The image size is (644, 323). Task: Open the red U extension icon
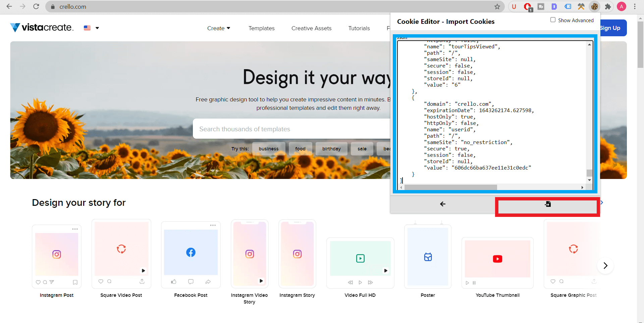pyautogui.click(x=514, y=6)
